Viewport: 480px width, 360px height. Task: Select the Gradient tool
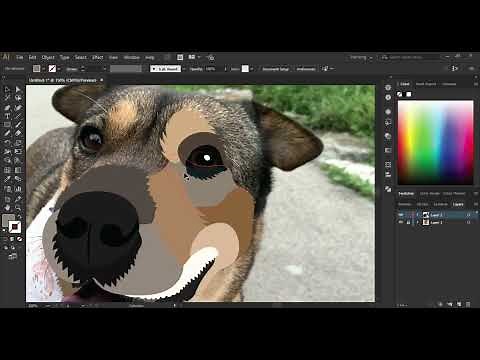click(x=18, y=170)
